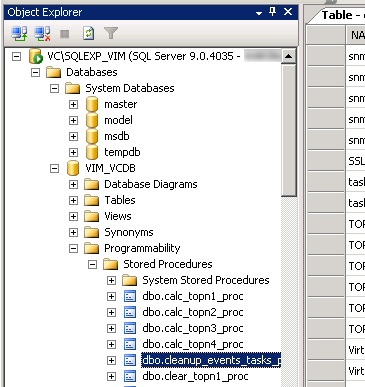365x387 pixels.
Task: Click the Refresh toolbar icon
Action: click(x=88, y=33)
